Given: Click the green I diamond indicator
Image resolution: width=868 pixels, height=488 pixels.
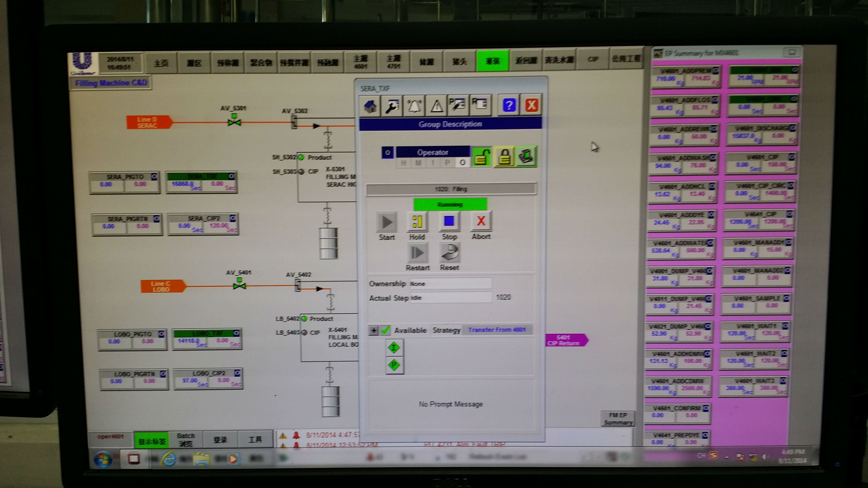Looking at the screenshot, I should pyautogui.click(x=394, y=347).
